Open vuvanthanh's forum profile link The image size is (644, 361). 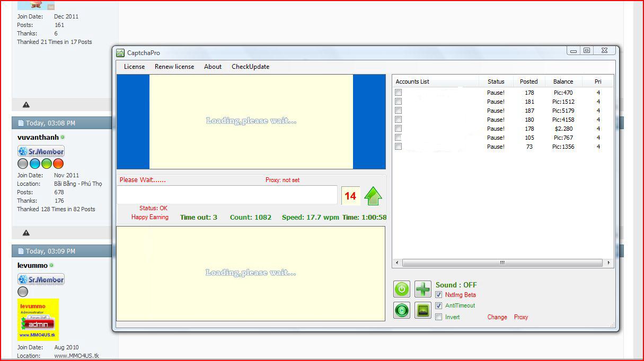[38, 137]
